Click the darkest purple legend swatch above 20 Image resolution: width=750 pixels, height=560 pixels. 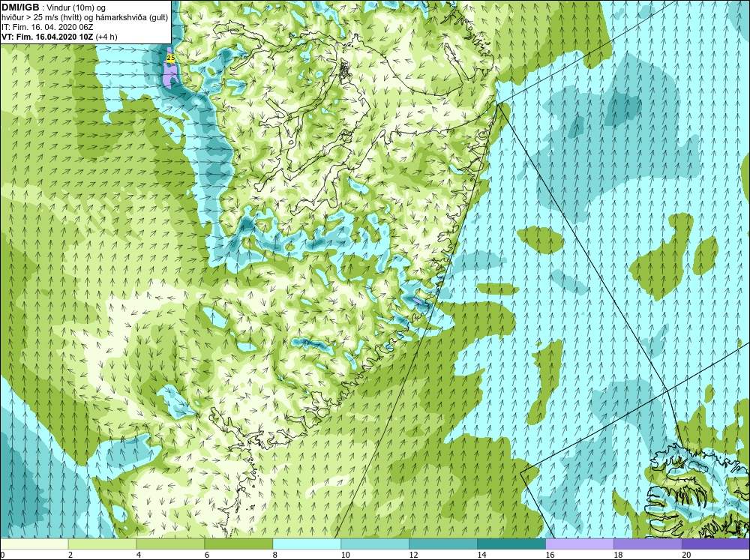point(715,544)
